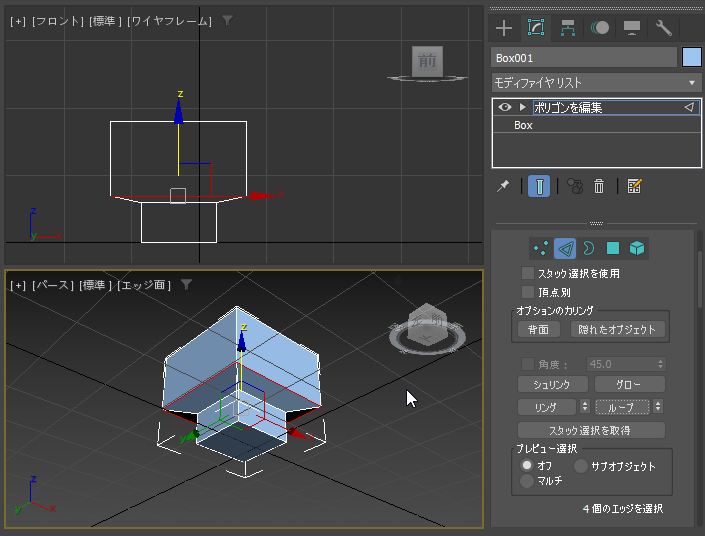Open the Motion panel tab

coord(600,28)
